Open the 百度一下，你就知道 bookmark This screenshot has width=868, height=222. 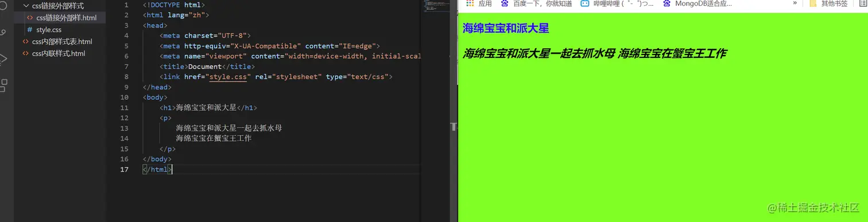tap(537, 3)
